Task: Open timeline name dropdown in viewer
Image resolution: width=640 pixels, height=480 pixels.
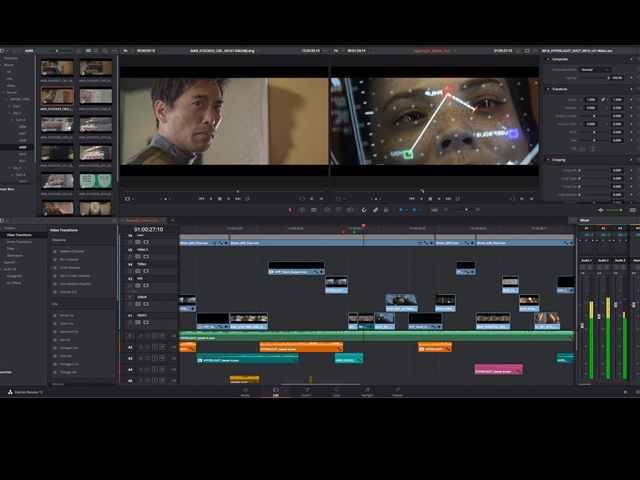Action: (454, 51)
